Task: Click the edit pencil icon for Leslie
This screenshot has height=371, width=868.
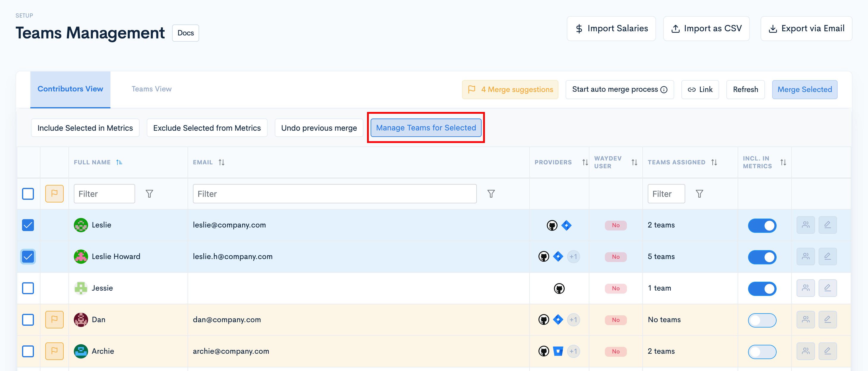Action: (x=828, y=225)
